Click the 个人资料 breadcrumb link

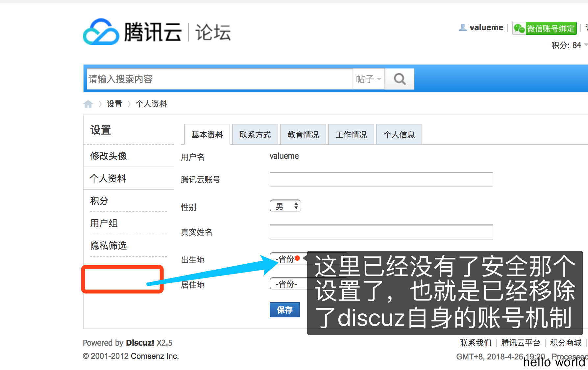[151, 104]
